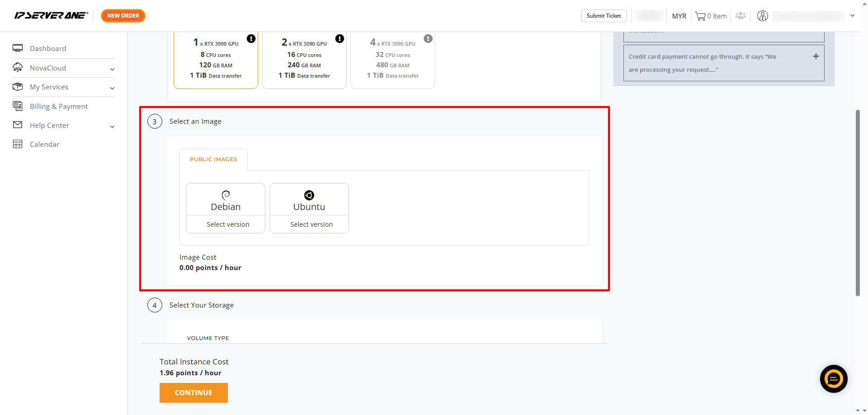The width and height of the screenshot is (868, 415).
Task: Open the live chat bubble icon
Action: [834, 379]
